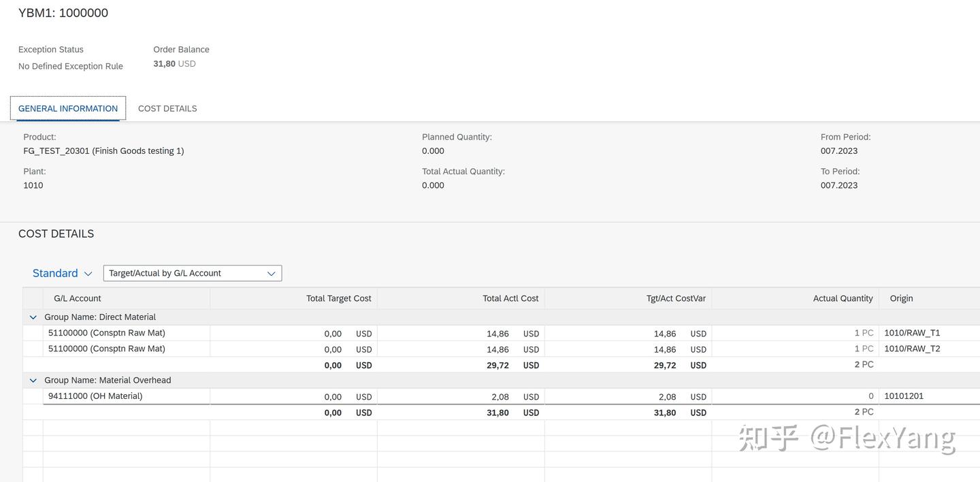Viewport: 980px width, 482px height.
Task: Click the Origin column header
Action: pos(902,298)
